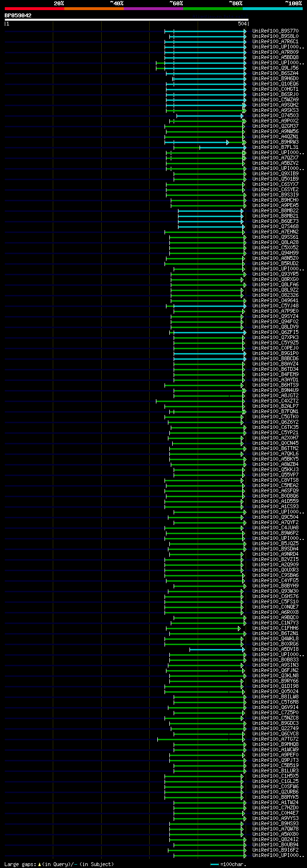Select the UniRef100_B5RUD2 label
Screen dimensions: 307x868
(x=276, y=263)
